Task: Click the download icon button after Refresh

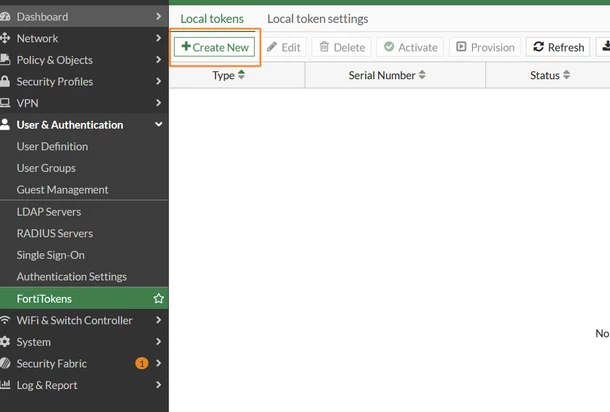Action: point(604,47)
